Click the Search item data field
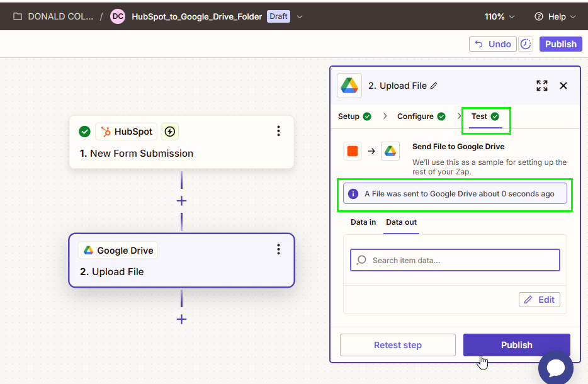Image resolution: width=588 pixels, height=384 pixels. [x=455, y=260]
